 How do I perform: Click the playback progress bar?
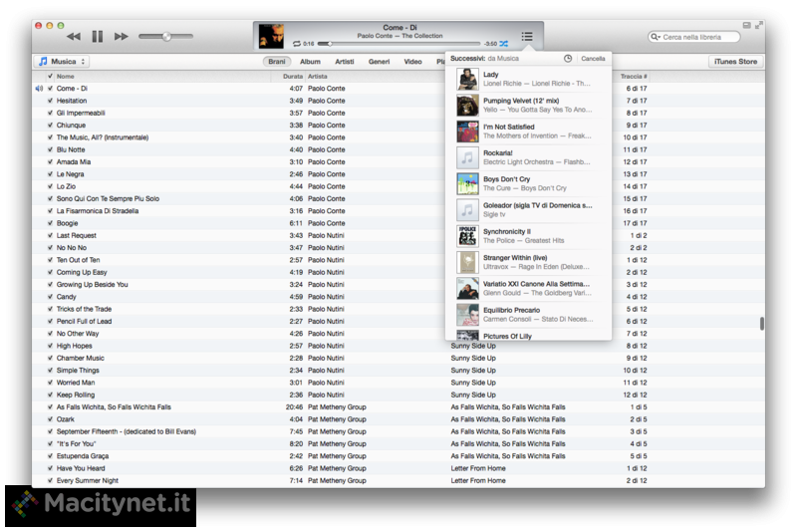(x=399, y=44)
